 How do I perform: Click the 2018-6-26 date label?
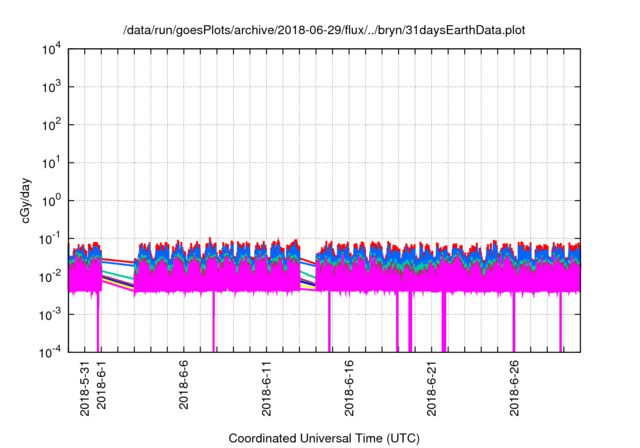tap(514, 388)
